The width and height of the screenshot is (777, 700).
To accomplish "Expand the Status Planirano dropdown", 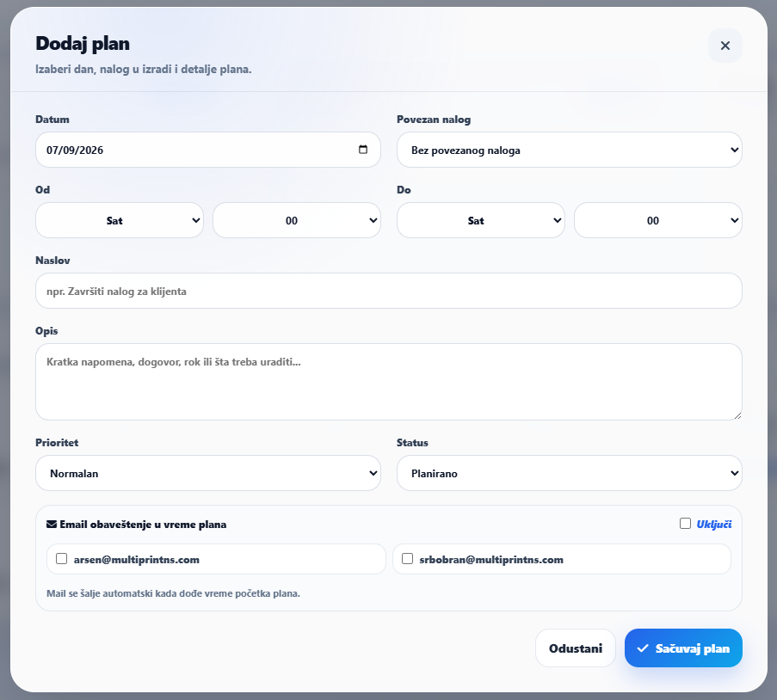I will tap(570, 473).
